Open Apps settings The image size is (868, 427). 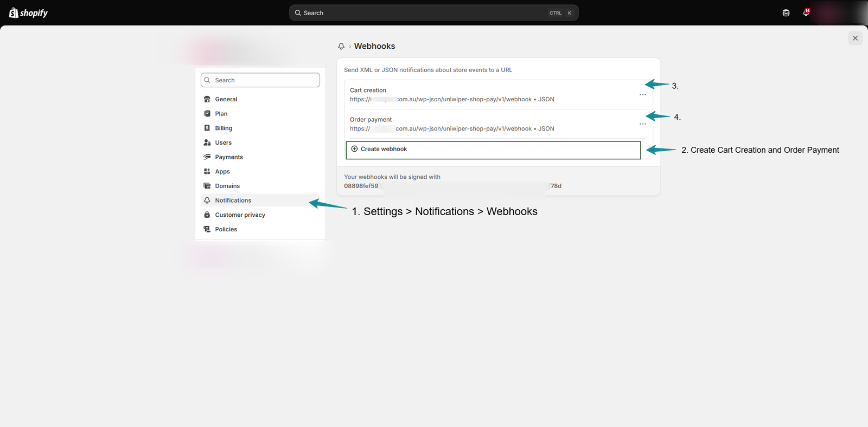click(260, 172)
